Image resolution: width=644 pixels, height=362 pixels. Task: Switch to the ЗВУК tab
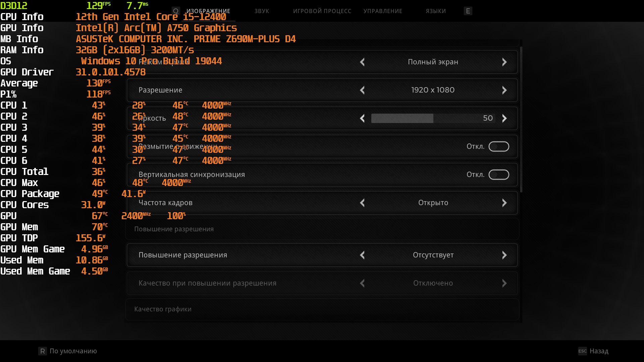(x=262, y=11)
